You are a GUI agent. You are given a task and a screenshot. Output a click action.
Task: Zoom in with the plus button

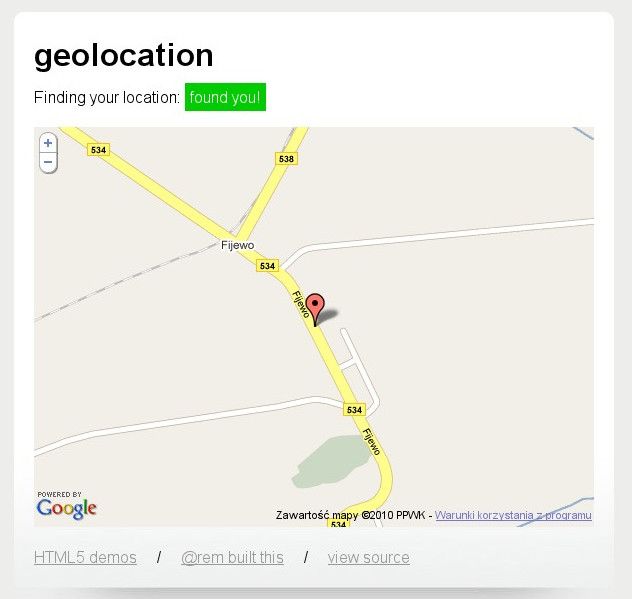pos(48,143)
